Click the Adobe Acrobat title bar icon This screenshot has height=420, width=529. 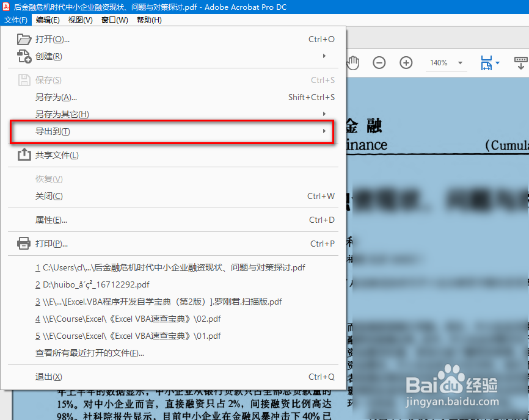[x=6, y=6]
